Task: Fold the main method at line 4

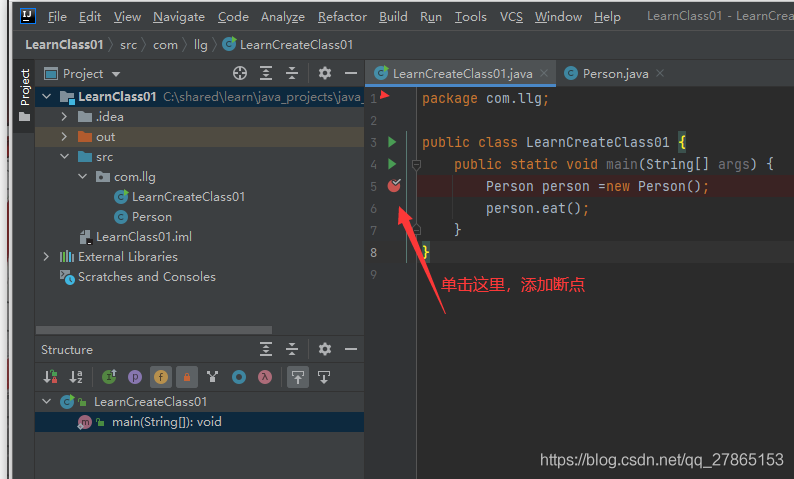Action: point(416,164)
